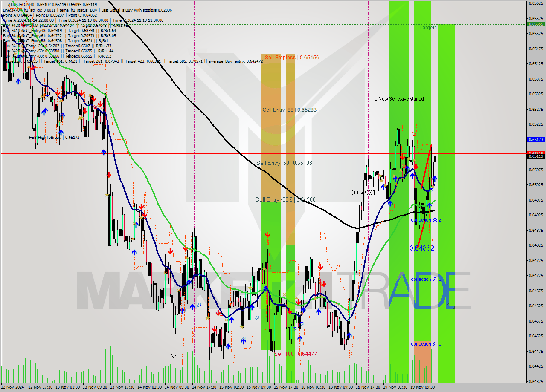This screenshot has width=546, height=392.
Task: Click the 0.64825 price axis value
Action: tap(536, 245)
